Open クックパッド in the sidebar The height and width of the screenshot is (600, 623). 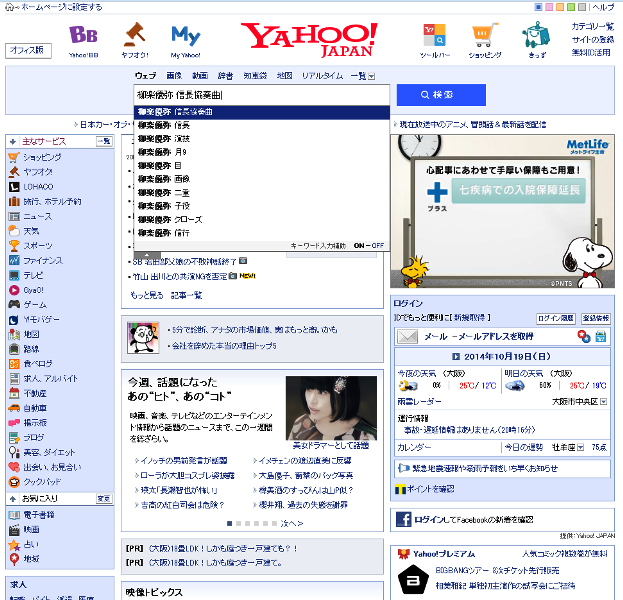(x=42, y=482)
